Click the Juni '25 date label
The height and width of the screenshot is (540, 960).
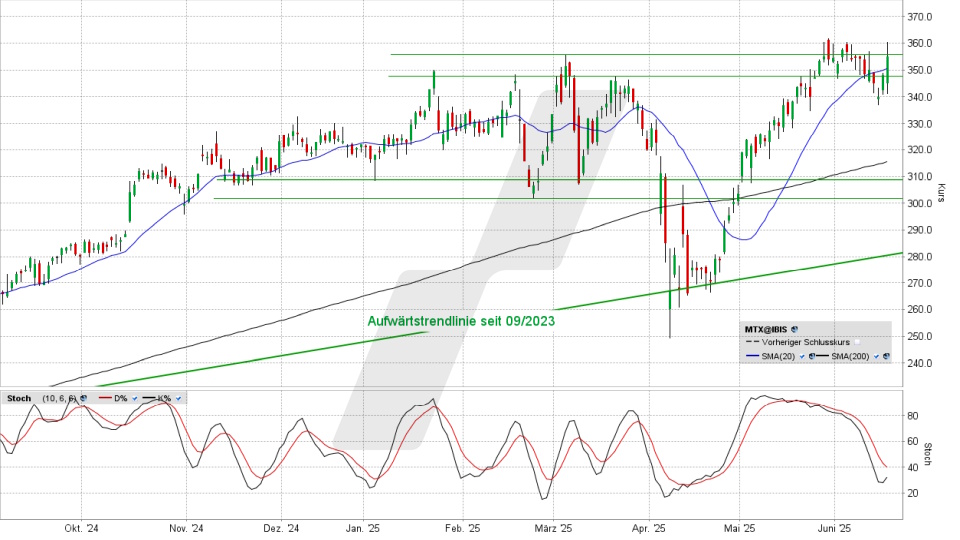834,528
